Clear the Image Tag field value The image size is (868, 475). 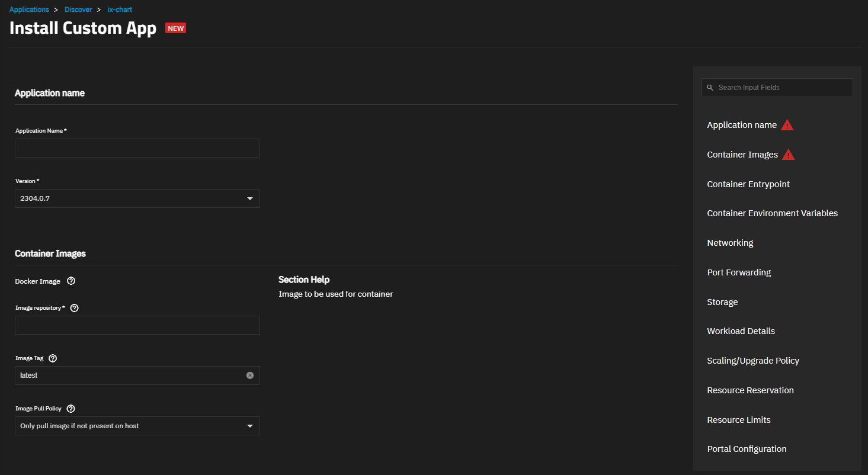click(x=250, y=375)
